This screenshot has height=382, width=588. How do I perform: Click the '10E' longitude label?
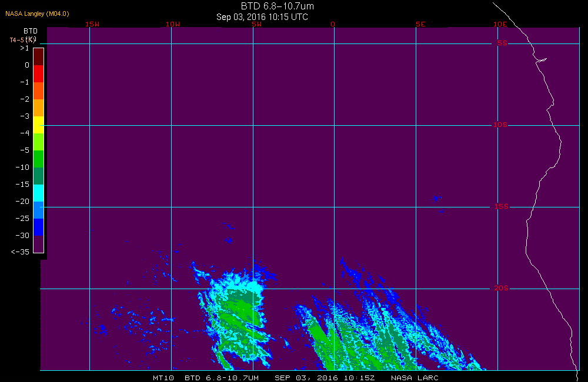coord(500,24)
